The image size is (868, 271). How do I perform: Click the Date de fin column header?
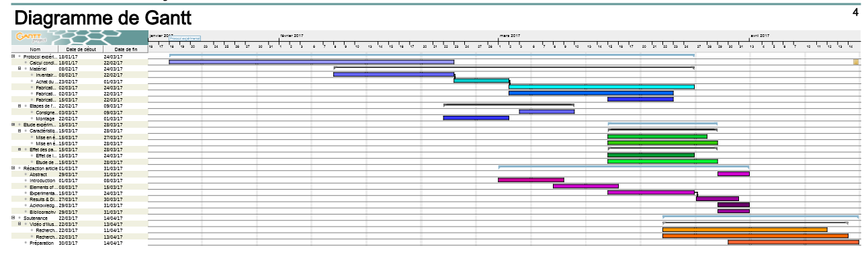(x=126, y=49)
